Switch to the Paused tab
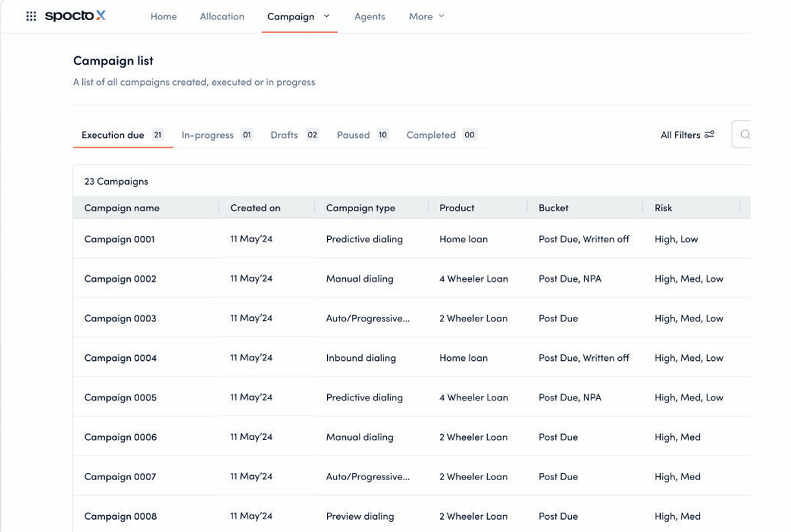 coord(362,135)
